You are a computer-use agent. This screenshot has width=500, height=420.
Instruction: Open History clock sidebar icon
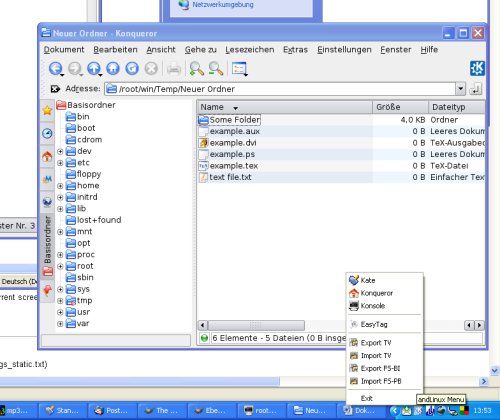[47, 133]
